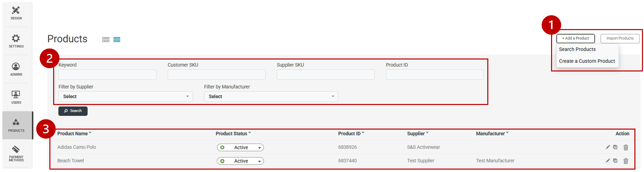Open Adidas Camo Polo status dropdown
This screenshot has width=644, height=172.
240,147
